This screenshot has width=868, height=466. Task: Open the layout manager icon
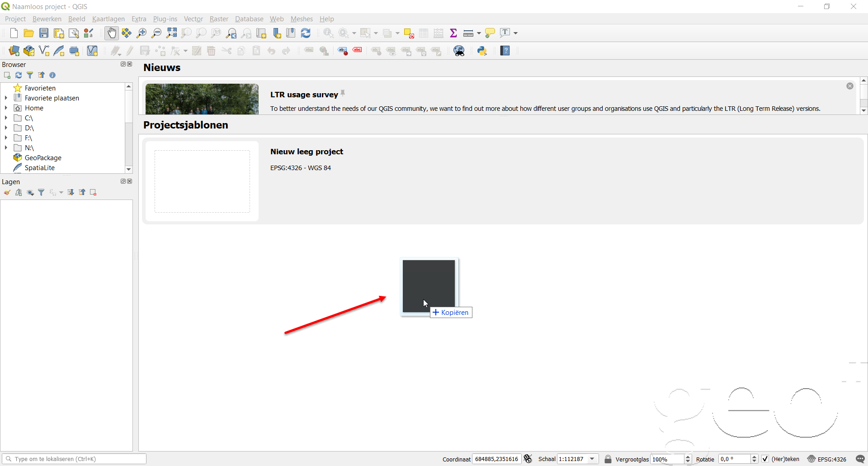point(74,33)
